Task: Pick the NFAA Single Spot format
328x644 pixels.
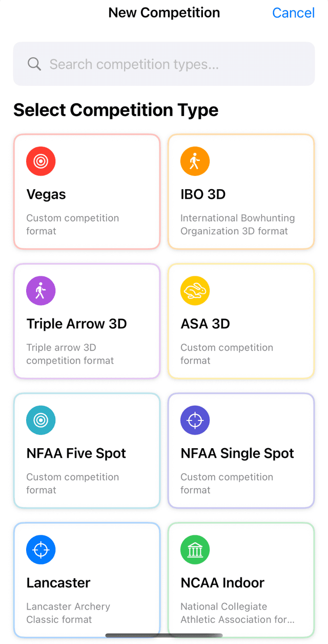Action: tap(241, 451)
